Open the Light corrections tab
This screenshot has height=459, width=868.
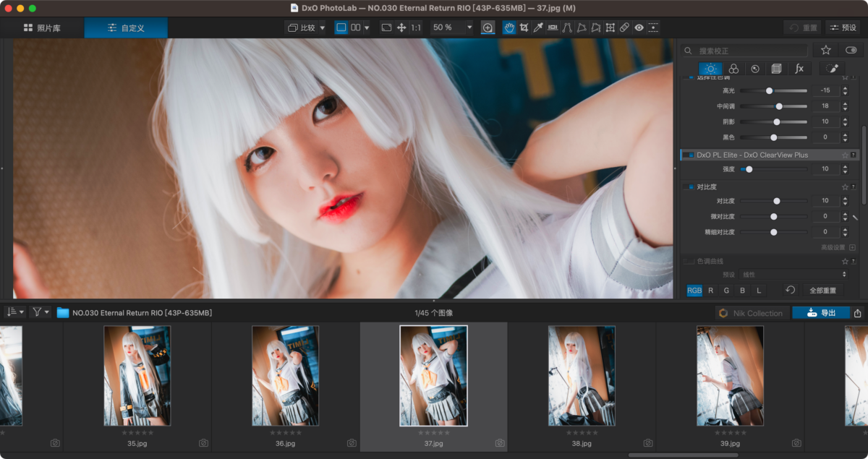(x=710, y=69)
